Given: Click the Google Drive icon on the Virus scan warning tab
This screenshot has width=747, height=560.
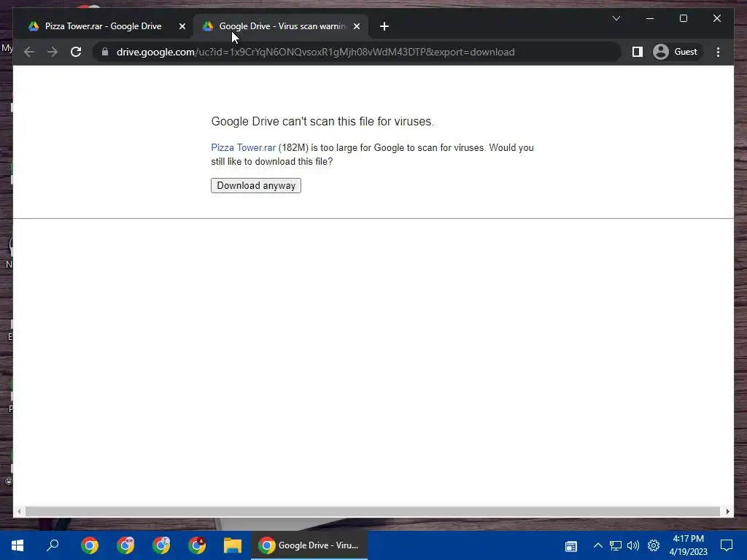Looking at the screenshot, I should (208, 26).
